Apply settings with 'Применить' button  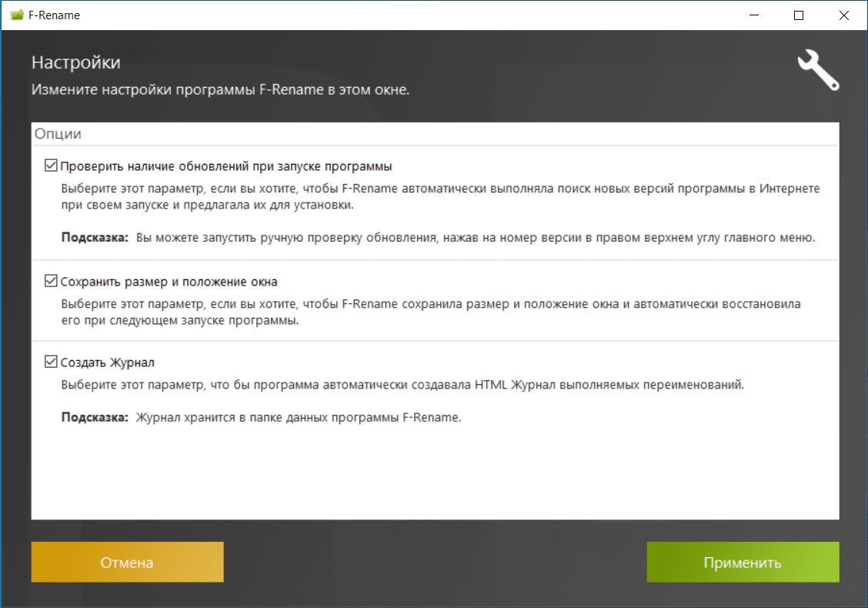click(x=743, y=562)
